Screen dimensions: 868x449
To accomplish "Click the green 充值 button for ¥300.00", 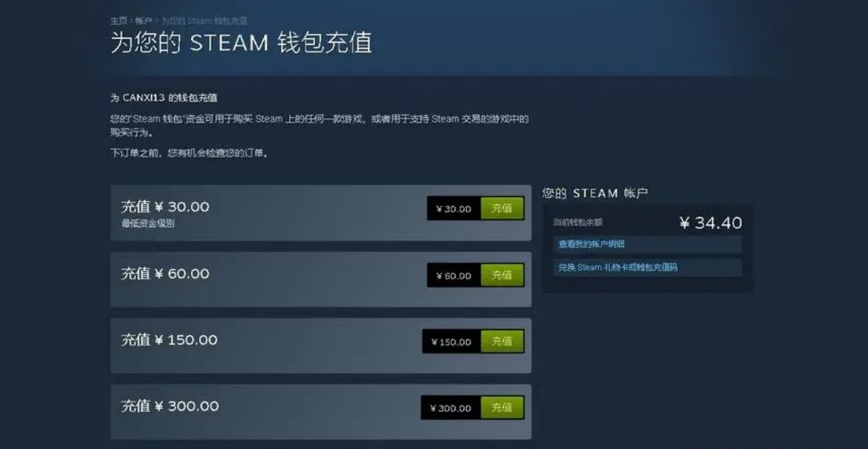I will [502, 408].
